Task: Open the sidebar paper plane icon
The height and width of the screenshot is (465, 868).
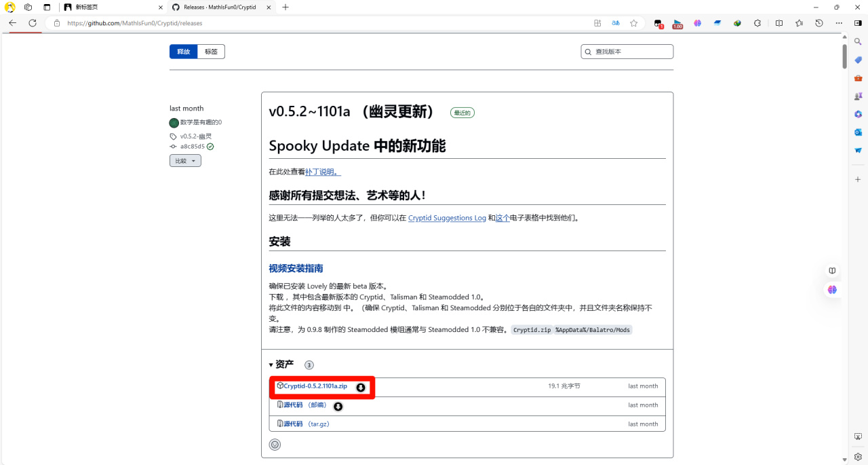Action: (858, 150)
